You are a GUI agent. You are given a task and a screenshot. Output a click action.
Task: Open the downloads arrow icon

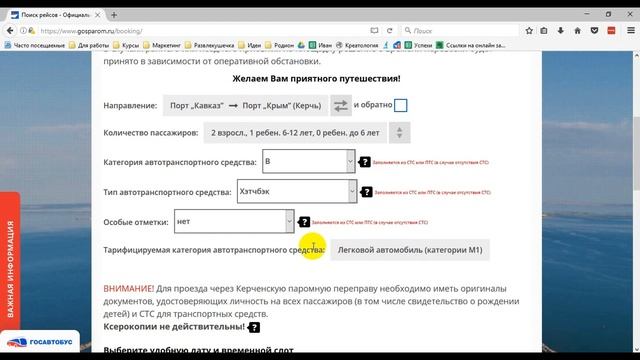click(561, 31)
